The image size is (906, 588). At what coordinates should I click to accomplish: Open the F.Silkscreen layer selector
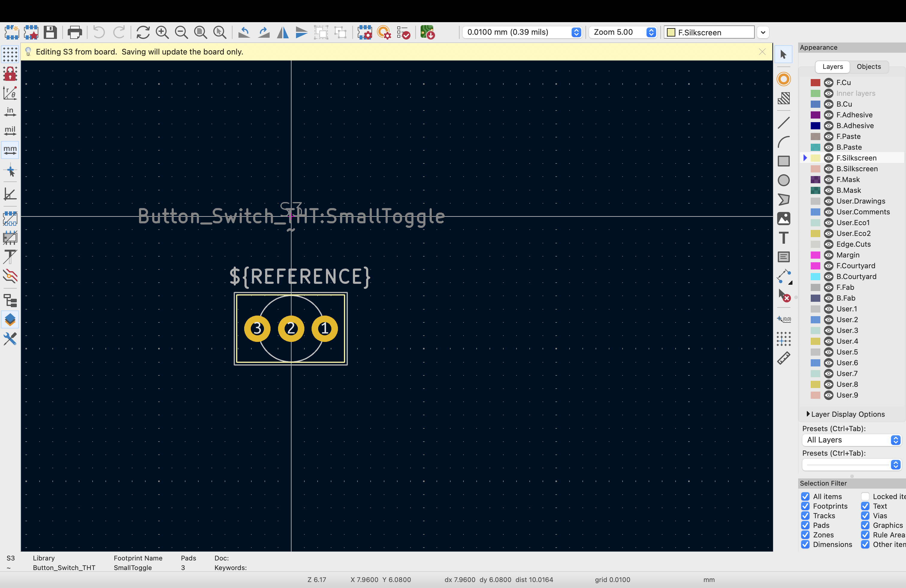pos(709,32)
